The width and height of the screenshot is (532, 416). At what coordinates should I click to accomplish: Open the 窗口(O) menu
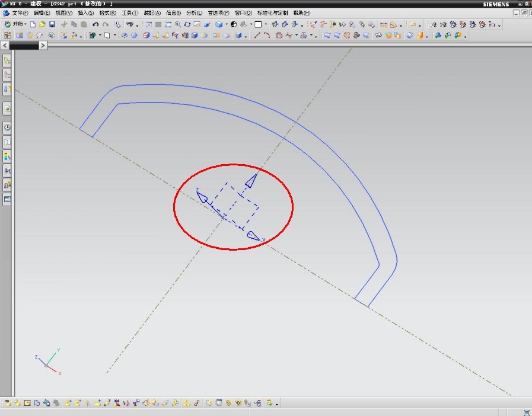pos(243,13)
